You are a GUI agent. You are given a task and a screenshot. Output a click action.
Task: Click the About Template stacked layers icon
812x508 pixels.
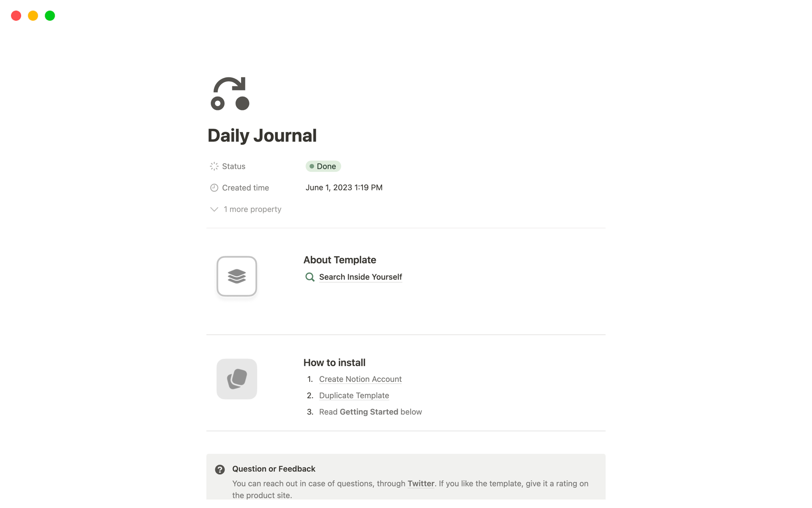tap(237, 276)
